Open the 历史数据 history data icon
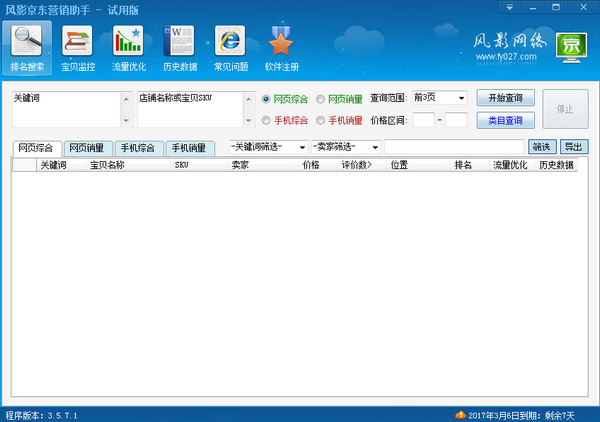600x422 pixels. (178, 48)
